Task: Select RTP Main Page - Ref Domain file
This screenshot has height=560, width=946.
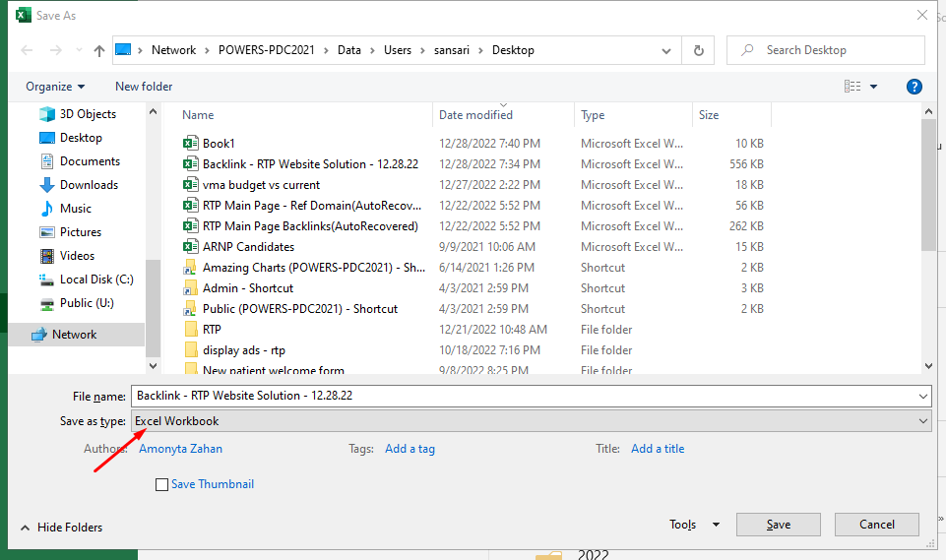Action: 312,205
